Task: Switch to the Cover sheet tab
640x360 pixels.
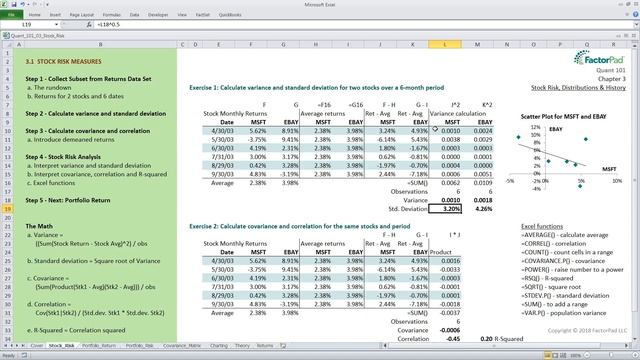Action: pyautogui.click(x=37, y=346)
